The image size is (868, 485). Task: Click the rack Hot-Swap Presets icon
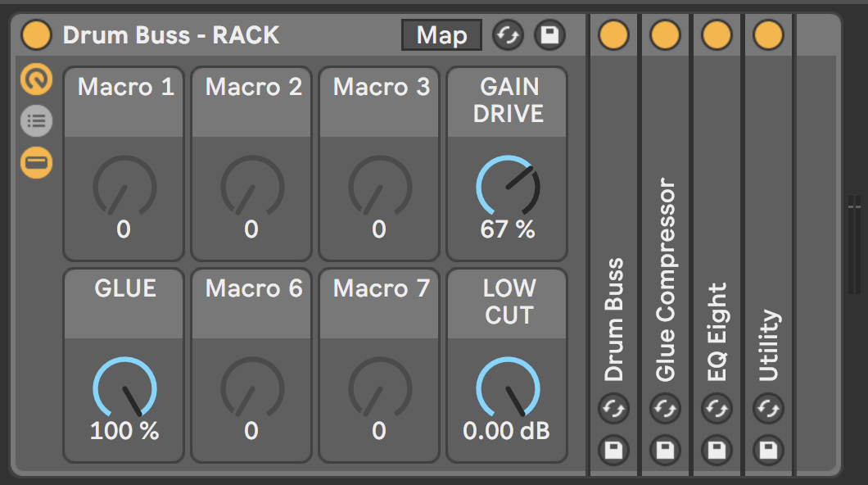(508, 35)
